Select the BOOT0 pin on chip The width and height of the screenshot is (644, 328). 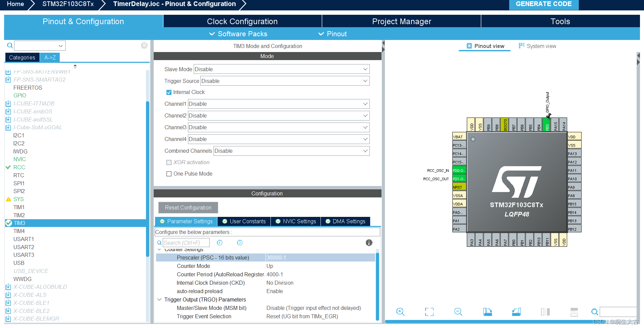point(505,125)
